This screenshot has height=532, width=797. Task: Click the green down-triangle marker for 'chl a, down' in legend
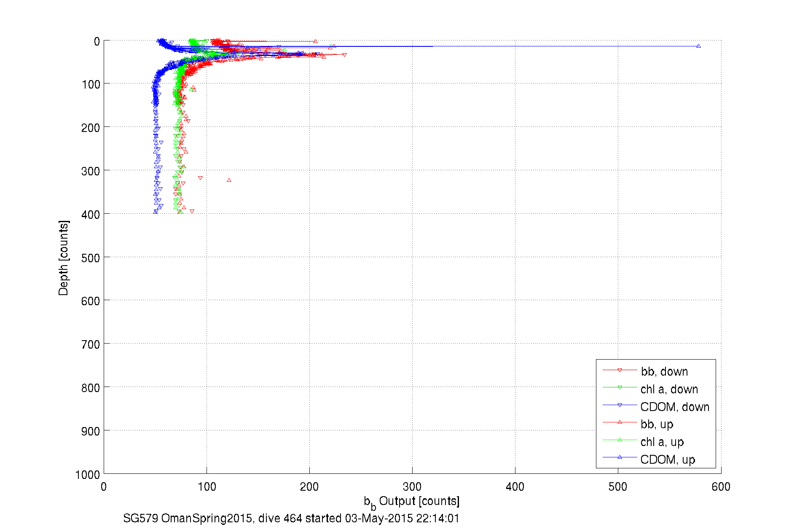(x=620, y=387)
